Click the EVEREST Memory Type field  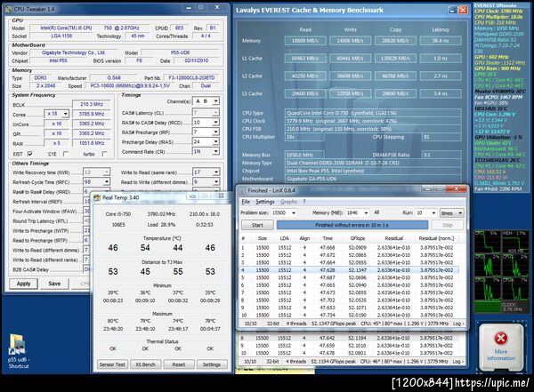(373, 163)
